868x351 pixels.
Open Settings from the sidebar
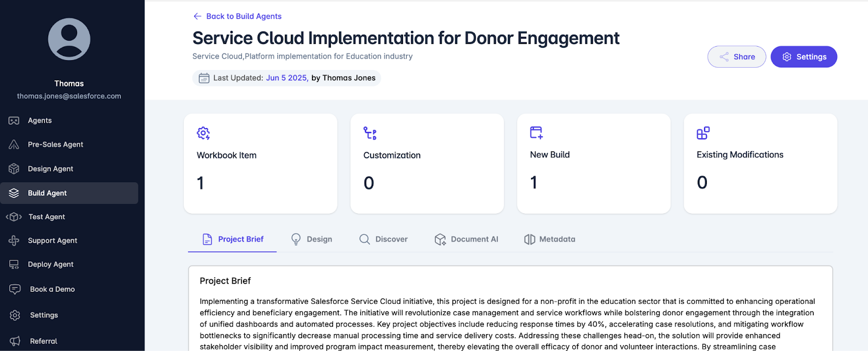point(69,315)
